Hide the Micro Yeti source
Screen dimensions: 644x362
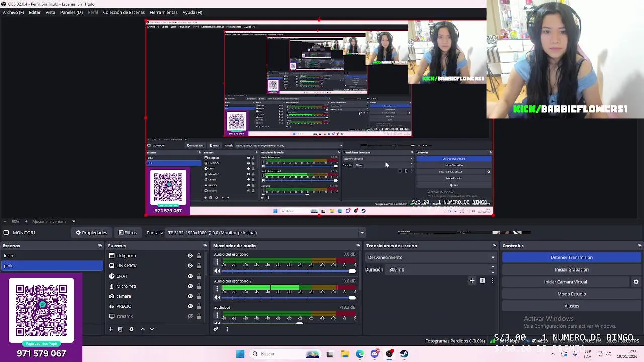(x=190, y=286)
